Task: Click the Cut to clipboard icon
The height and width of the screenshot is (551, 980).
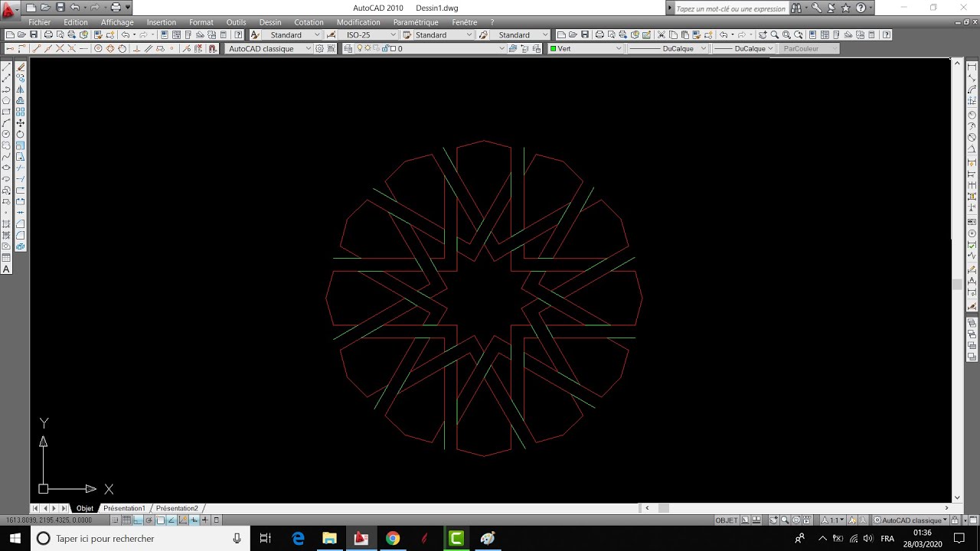Action: coord(661,34)
